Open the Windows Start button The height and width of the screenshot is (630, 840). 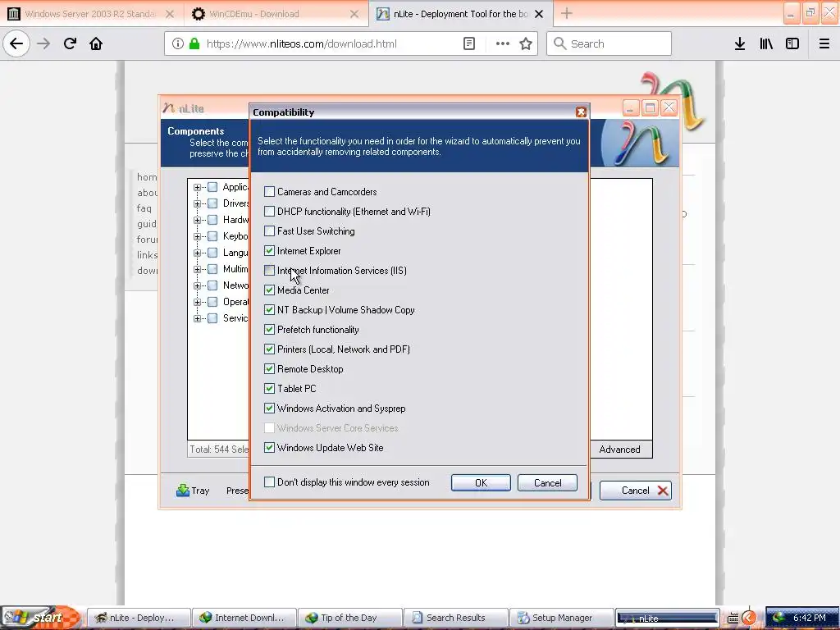[x=39, y=618]
